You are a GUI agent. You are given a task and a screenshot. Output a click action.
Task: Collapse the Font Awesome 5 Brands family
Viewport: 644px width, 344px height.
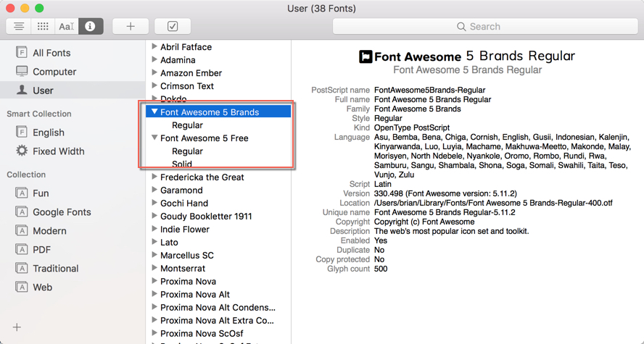click(154, 112)
